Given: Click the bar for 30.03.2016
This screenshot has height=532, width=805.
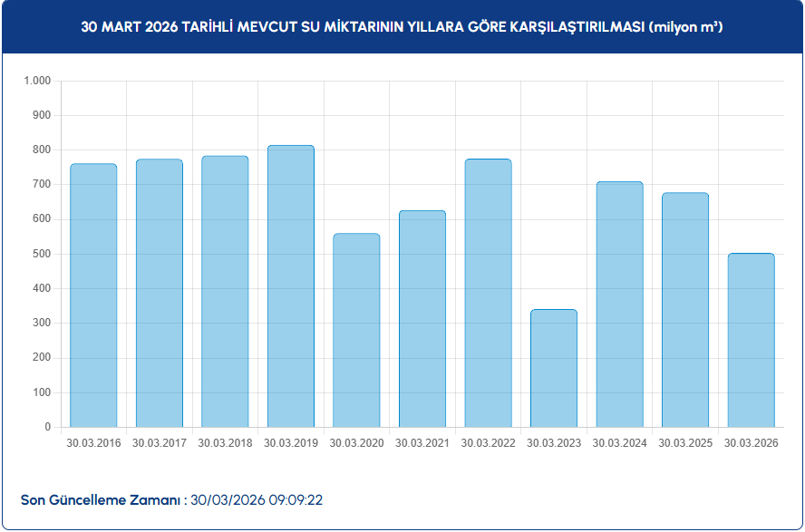Looking at the screenshot, I should click(93, 295).
